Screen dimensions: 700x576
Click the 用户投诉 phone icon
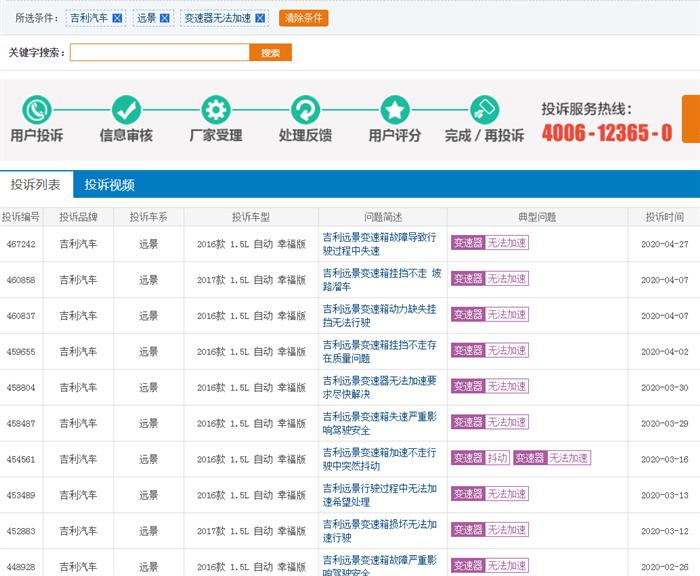(37, 110)
